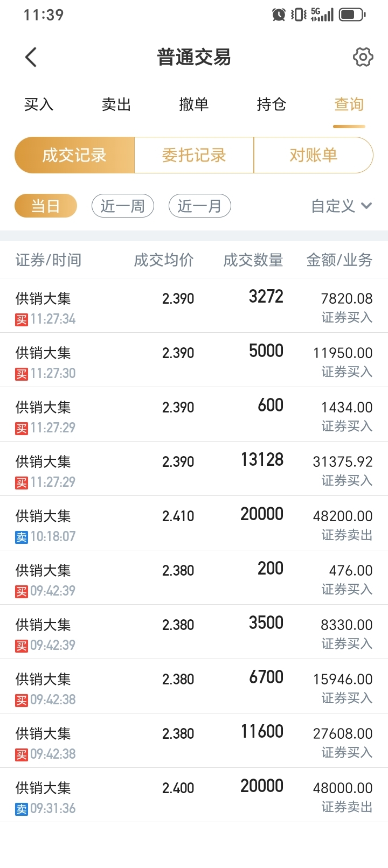This screenshot has height=868, width=388.
Task: Expand the 自定义 date dropdown
Action: (x=342, y=206)
